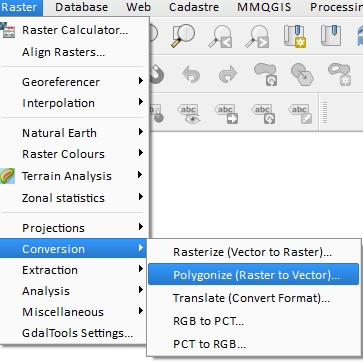Select the Change Label tool
This screenshot has width=363, height=362.
coord(300,114)
